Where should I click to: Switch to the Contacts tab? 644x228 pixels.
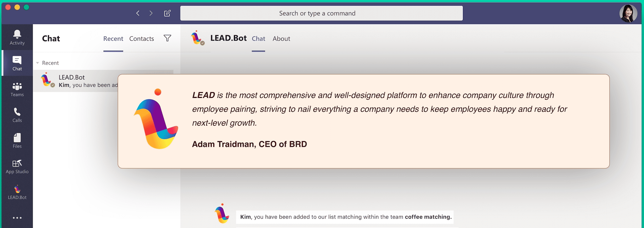[x=142, y=39]
